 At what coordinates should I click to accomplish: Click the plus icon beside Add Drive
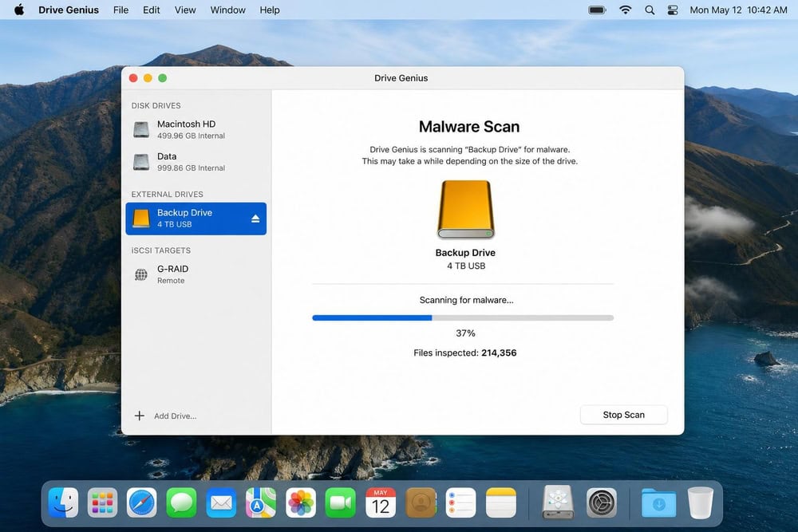[140, 416]
